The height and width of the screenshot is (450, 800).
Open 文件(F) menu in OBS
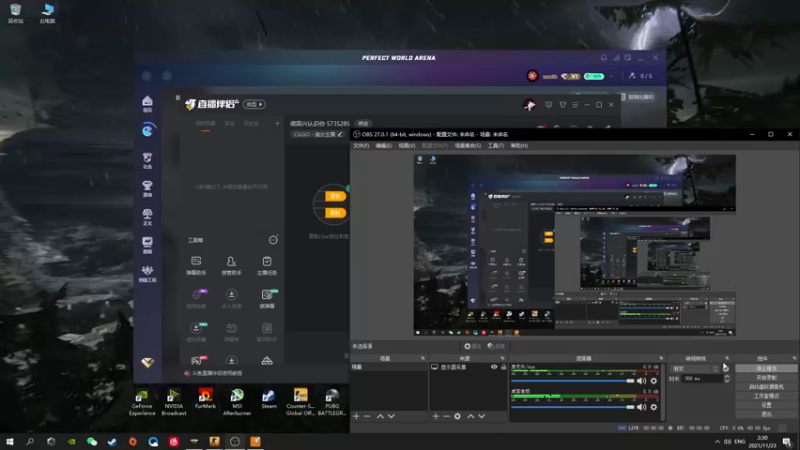pos(361,145)
